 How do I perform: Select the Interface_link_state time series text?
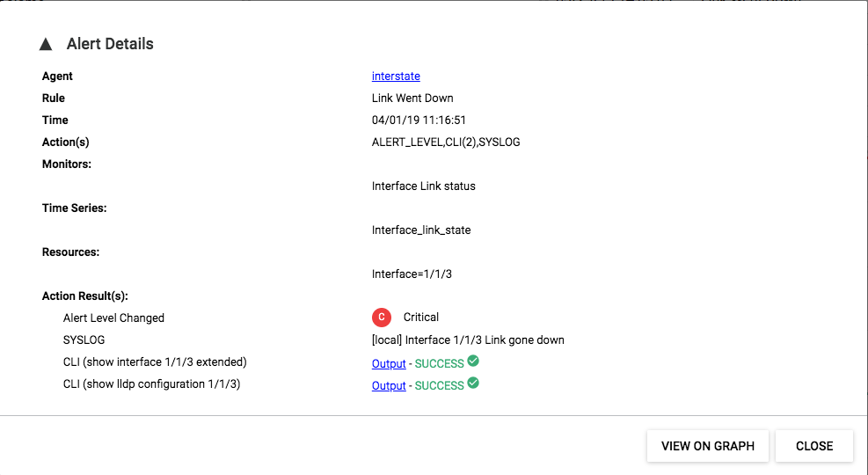coord(421,230)
